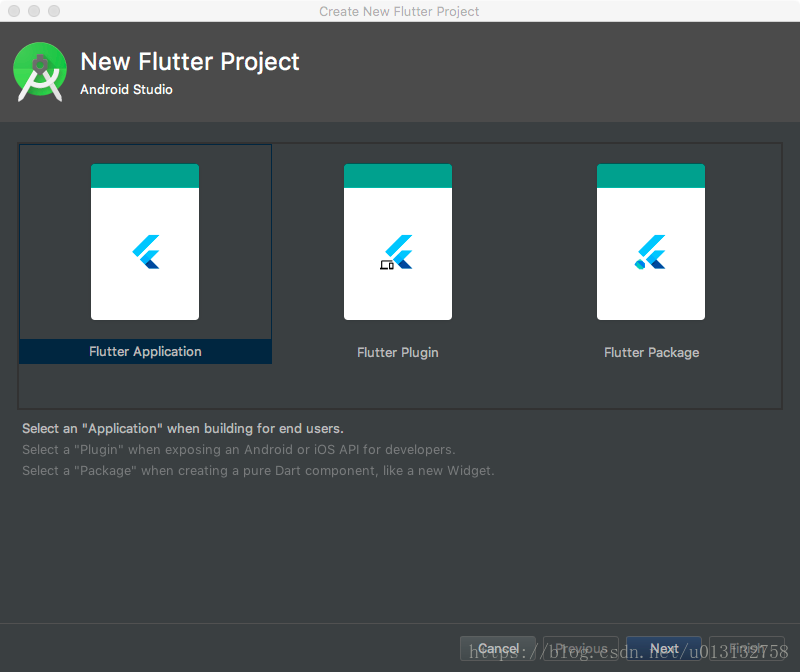
Task: Minimize the dialog via the title bar button
Action: [x=34, y=11]
